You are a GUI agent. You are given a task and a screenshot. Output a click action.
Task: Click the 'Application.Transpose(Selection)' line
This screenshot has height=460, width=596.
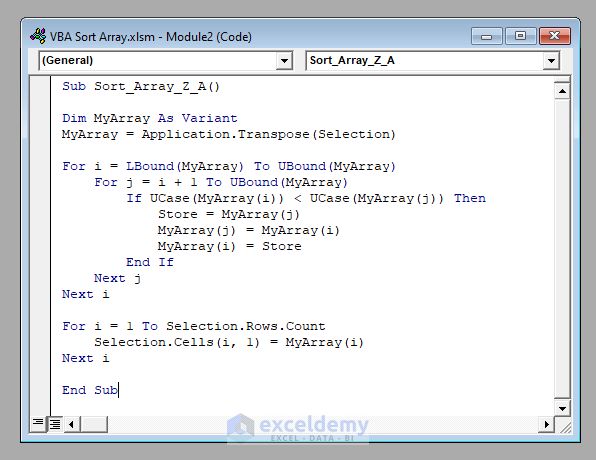click(229, 135)
